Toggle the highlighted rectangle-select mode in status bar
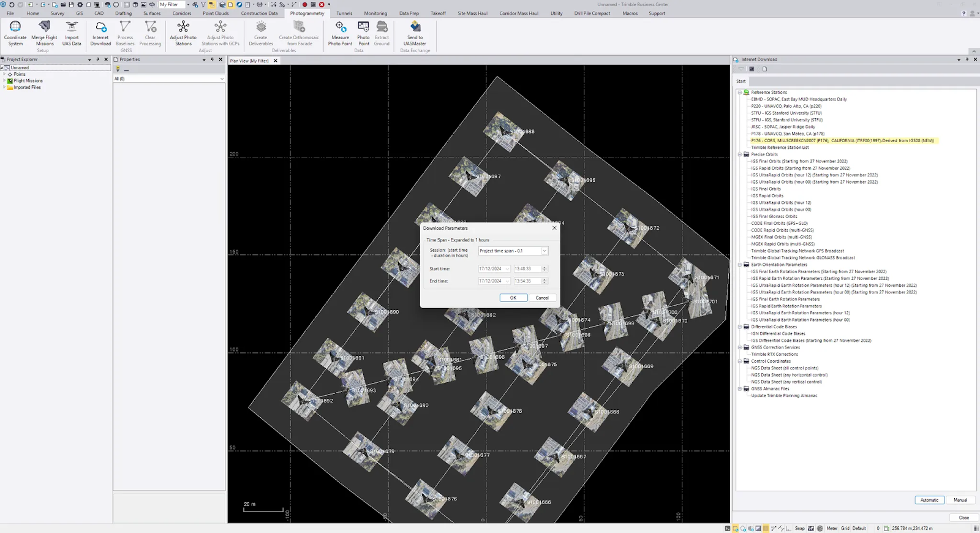This screenshot has width=980, height=533. click(735, 528)
